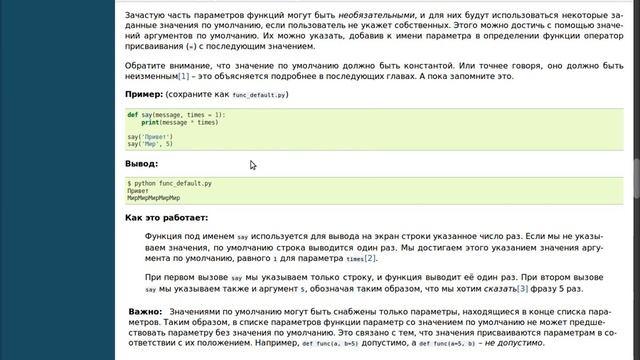Click the 'Как это работает:' heading
The width and height of the screenshot is (640, 360).
[x=167, y=218]
